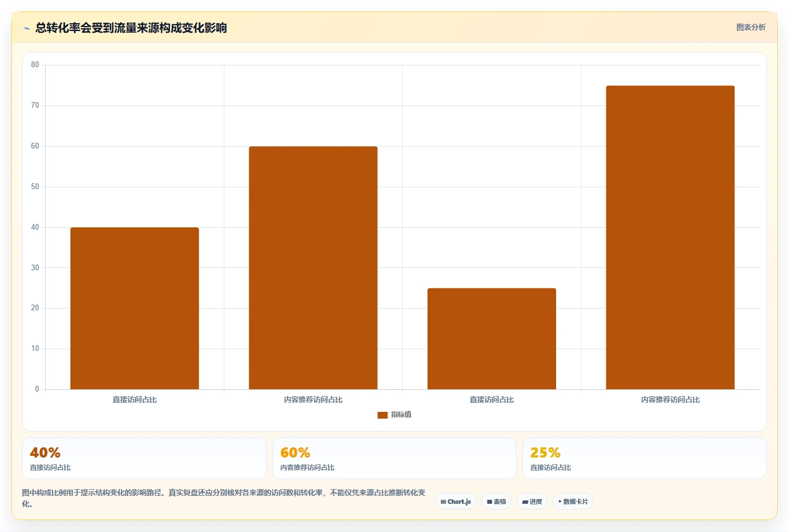Image resolution: width=789 pixels, height=532 pixels.
Task: Open the 图表分析 label in the header
Action: pos(751,27)
